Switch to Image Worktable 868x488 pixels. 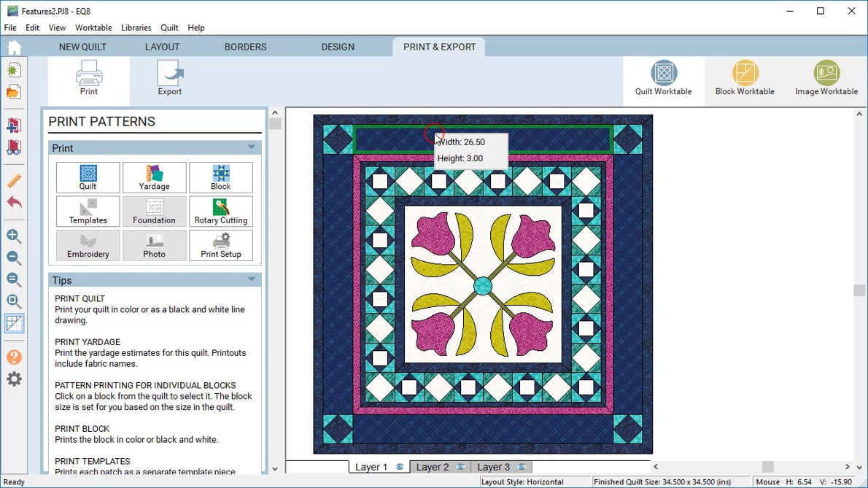826,79
